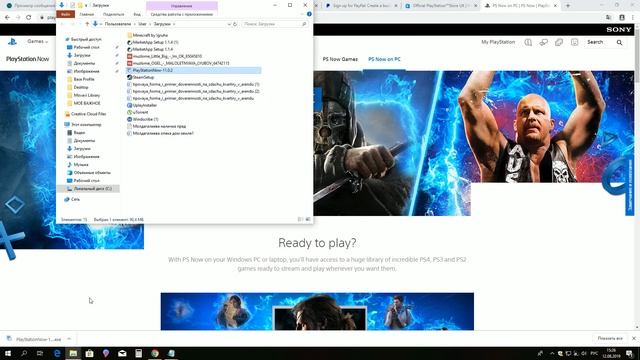Click the show all downloads button
This screenshot has width=640, height=360.
click(x=610, y=338)
